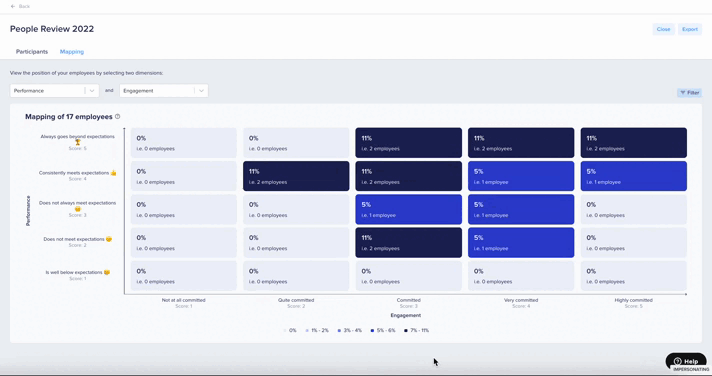The image size is (712, 376).
Task: Select cell Consistently meets expectations, Committed
Action: [409, 176]
